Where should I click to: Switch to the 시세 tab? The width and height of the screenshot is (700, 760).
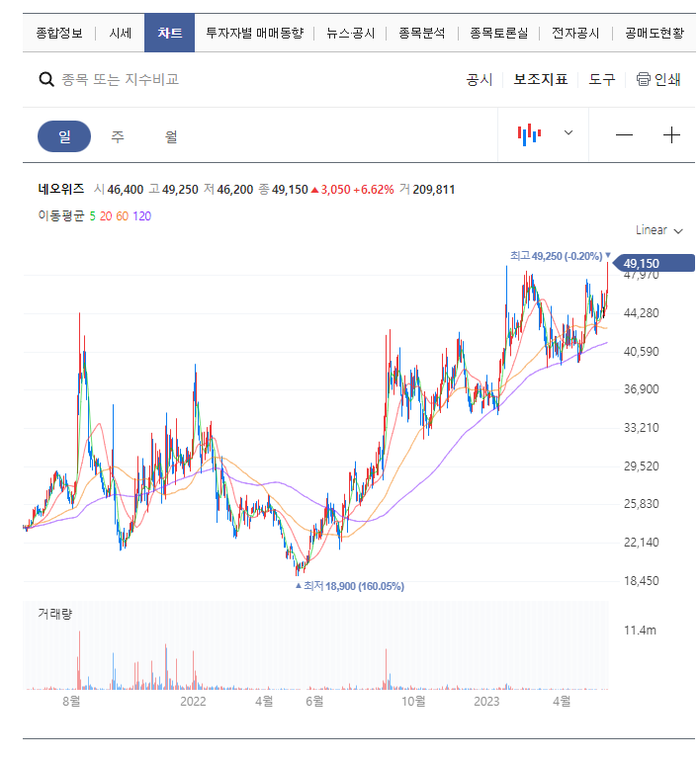pyautogui.click(x=121, y=33)
